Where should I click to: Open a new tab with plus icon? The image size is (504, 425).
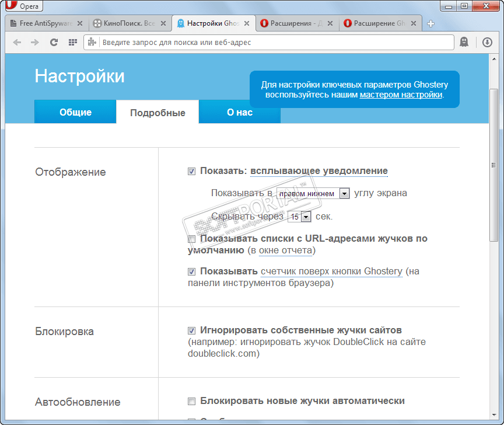coord(430,23)
